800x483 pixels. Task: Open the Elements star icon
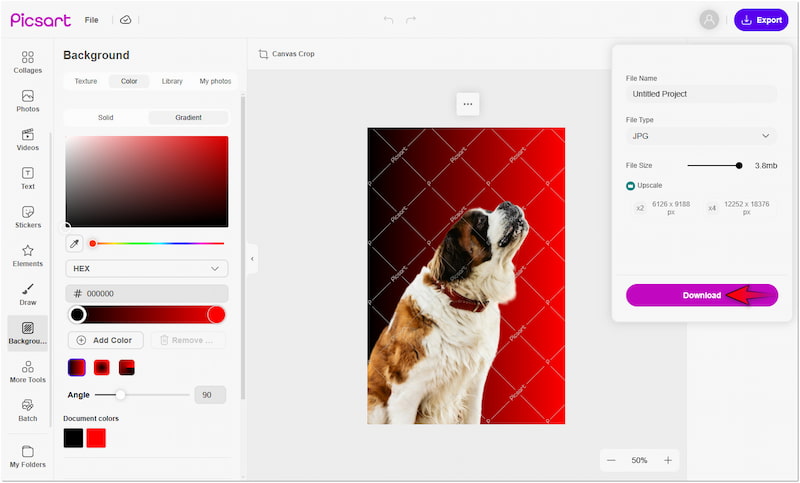point(27,256)
